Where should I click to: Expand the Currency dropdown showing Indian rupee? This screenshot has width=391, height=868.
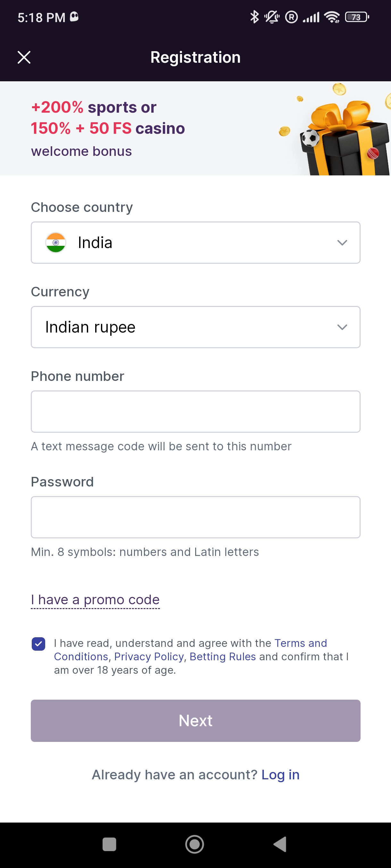[195, 327]
